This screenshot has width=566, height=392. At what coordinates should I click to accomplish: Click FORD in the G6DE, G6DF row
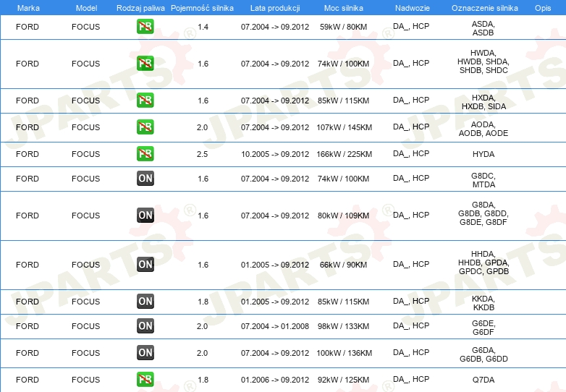click(x=28, y=326)
